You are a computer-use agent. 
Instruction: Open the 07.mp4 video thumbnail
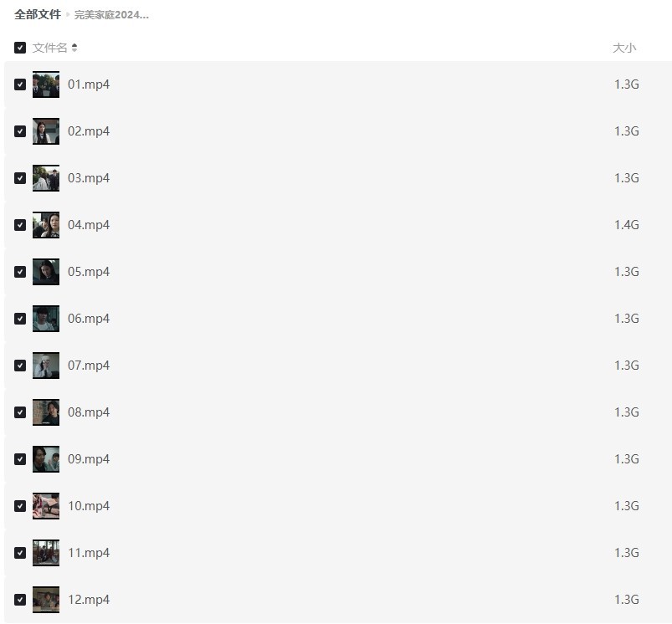point(46,366)
